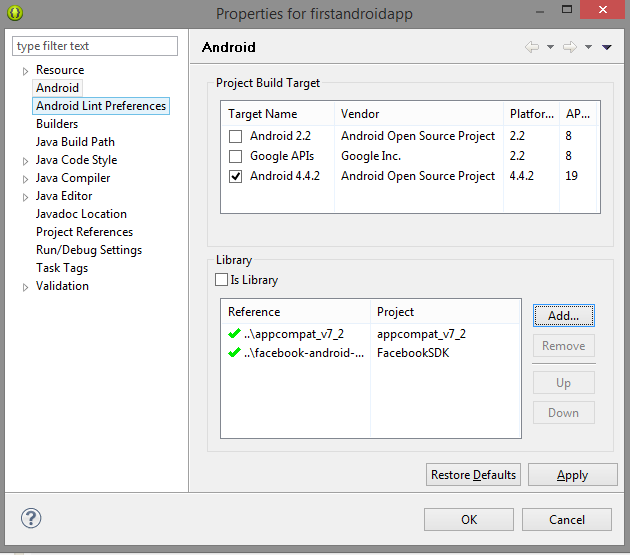The width and height of the screenshot is (630, 555).
Task: Check the Google APIs target checkbox
Action: [x=235, y=156]
